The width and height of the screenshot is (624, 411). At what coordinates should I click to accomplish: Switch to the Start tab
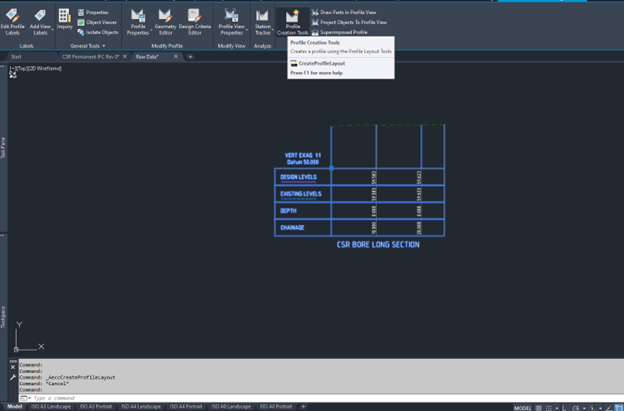pyautogui.click(x=16, y=57)
